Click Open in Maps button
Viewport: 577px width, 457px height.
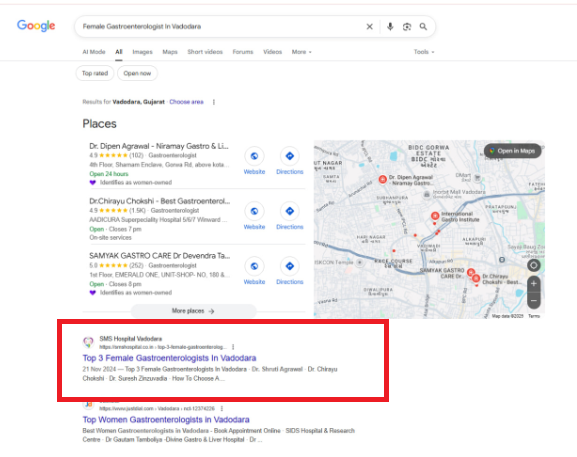coord(513,151)
